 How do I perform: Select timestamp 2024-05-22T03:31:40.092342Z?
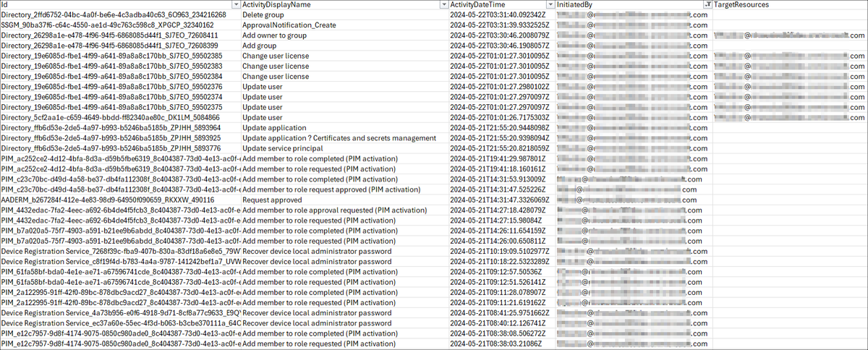[x=501, y=14]
